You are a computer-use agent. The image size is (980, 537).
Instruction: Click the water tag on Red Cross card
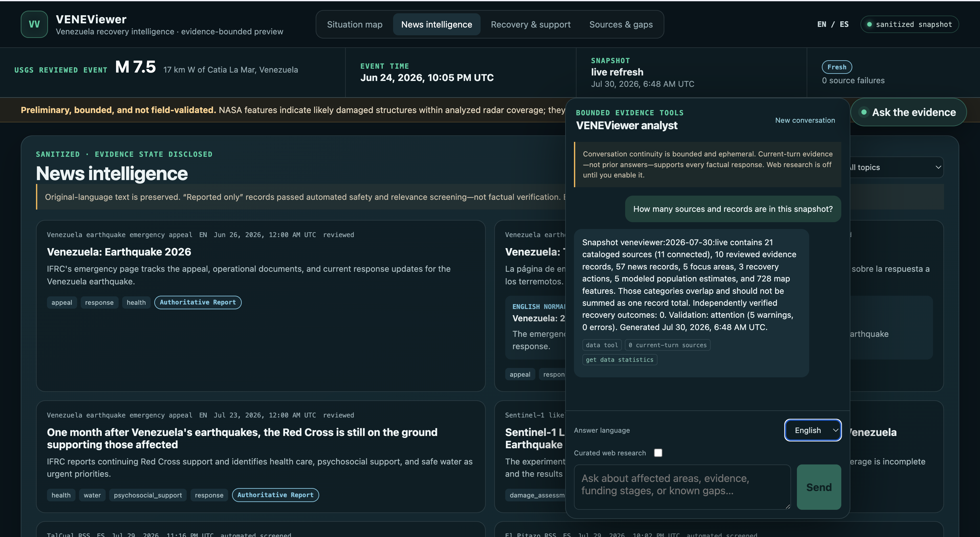pos(92,495)
